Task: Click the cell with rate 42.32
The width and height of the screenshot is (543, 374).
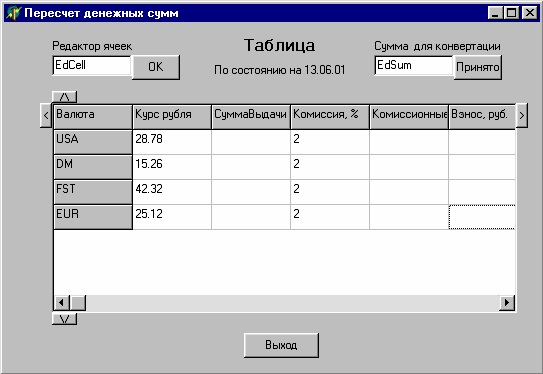Action: coord(172,192)
